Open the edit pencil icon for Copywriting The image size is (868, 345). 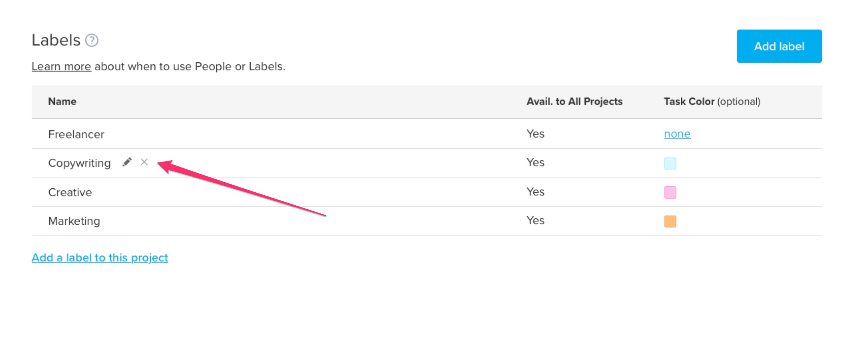point(127,162)
